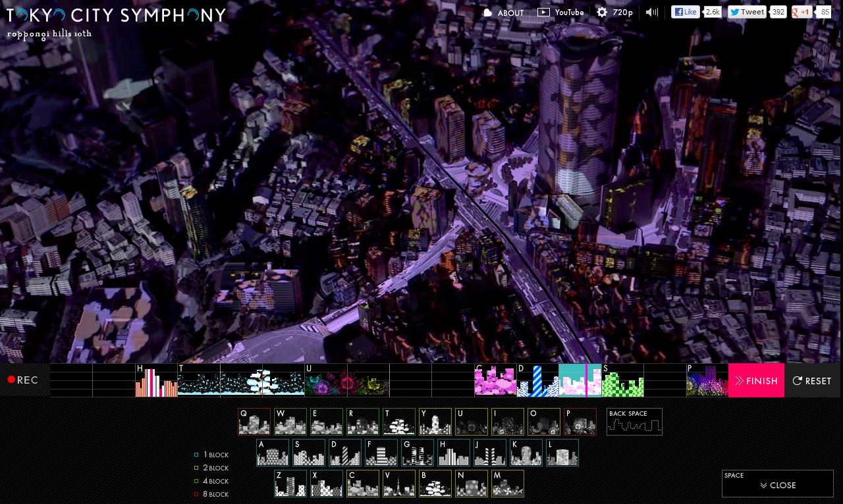Select the M key pattern tile

[508, 484]
